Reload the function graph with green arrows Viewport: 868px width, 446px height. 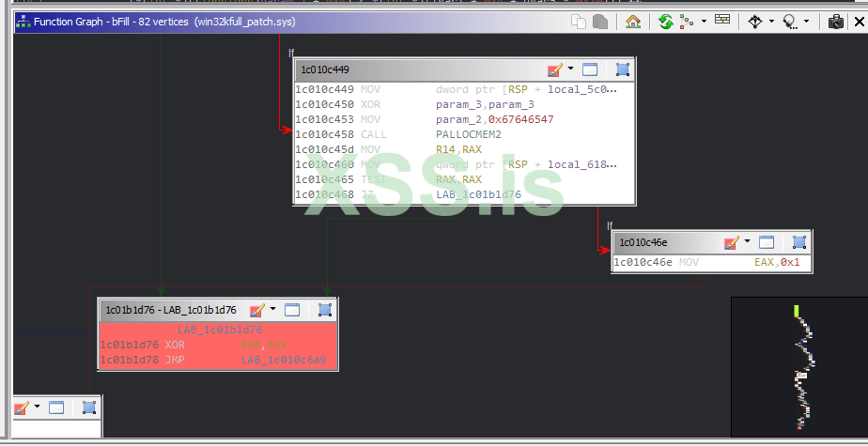point(666,23)
